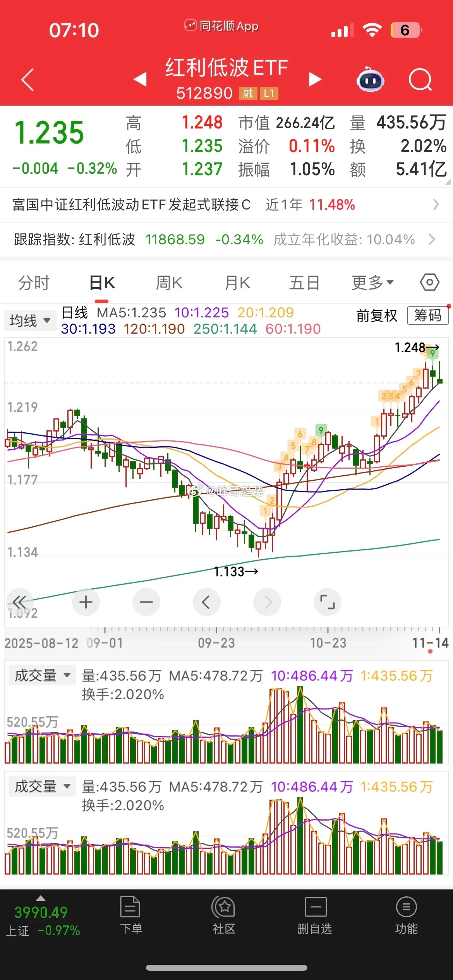Tap the current price 1.235
Image resolution: width=453 pixels, height=980 pixels.
coord(49,133)
